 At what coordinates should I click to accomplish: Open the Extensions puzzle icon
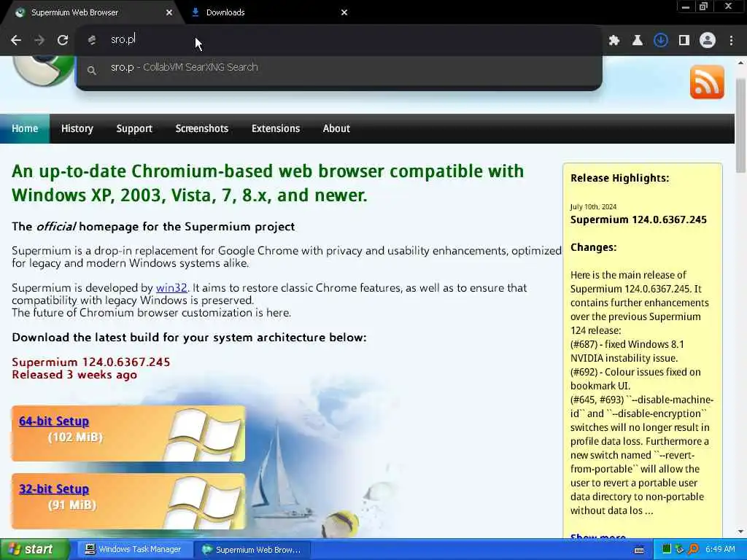pos(614,41)
